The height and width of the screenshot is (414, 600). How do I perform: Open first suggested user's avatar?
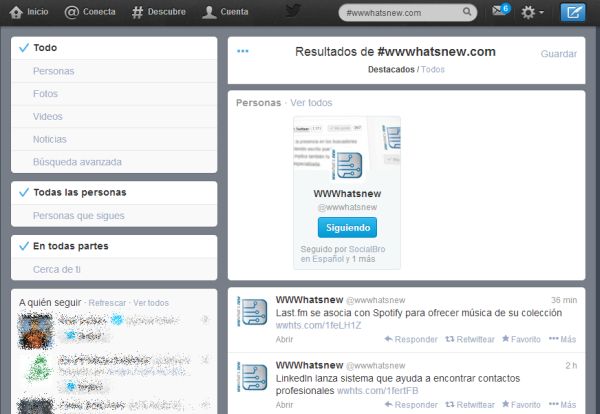(35, 331)
